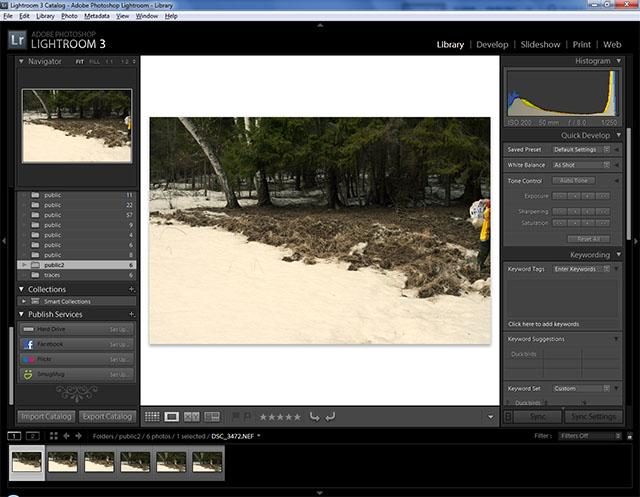Expand the public2 folder
Viewport: 640px width, 497px height.
click(x=24, y=265)
